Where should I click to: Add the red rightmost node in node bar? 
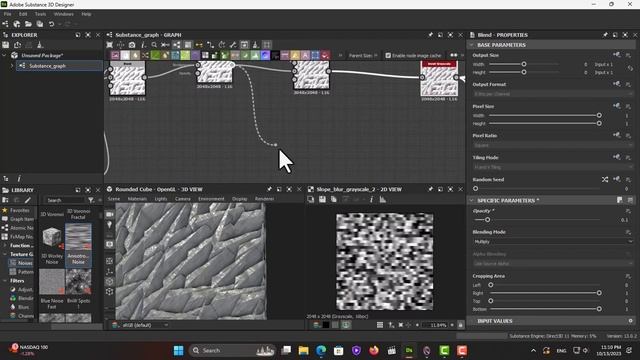click(x=325, y=55)
